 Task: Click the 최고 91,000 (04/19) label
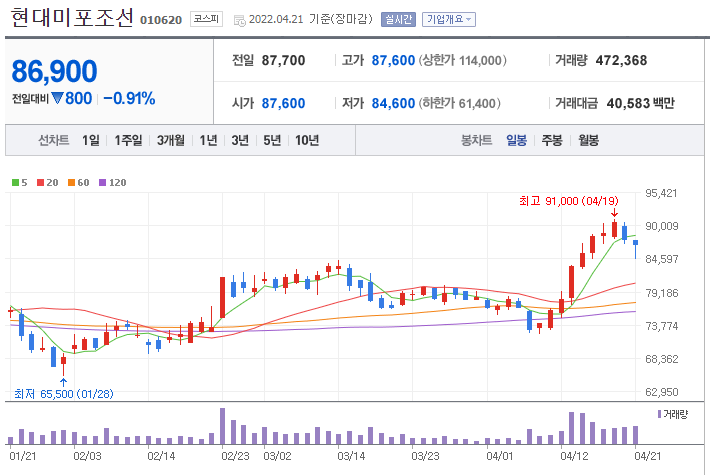coord(569,201)
